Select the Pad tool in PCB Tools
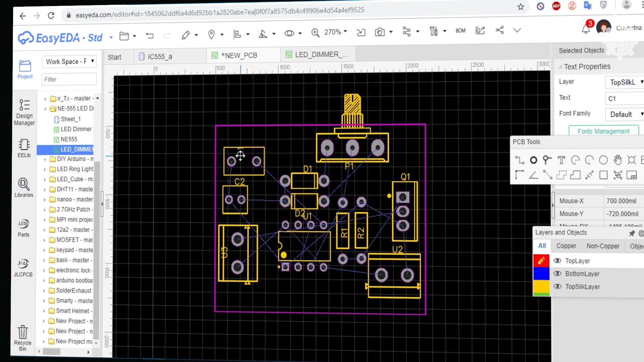Screen dimensions: 644x362 point(534,160)
